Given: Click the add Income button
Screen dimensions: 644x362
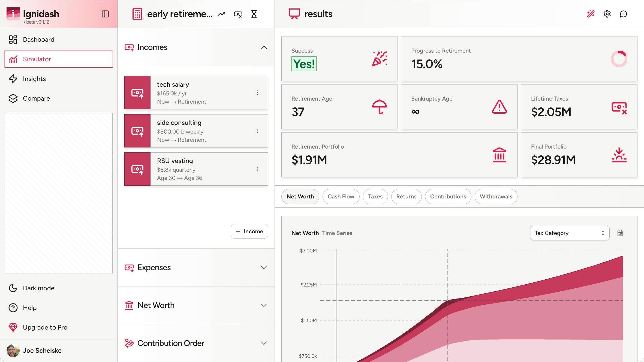Looking at the screenshot, I should [x=249, y=231].
